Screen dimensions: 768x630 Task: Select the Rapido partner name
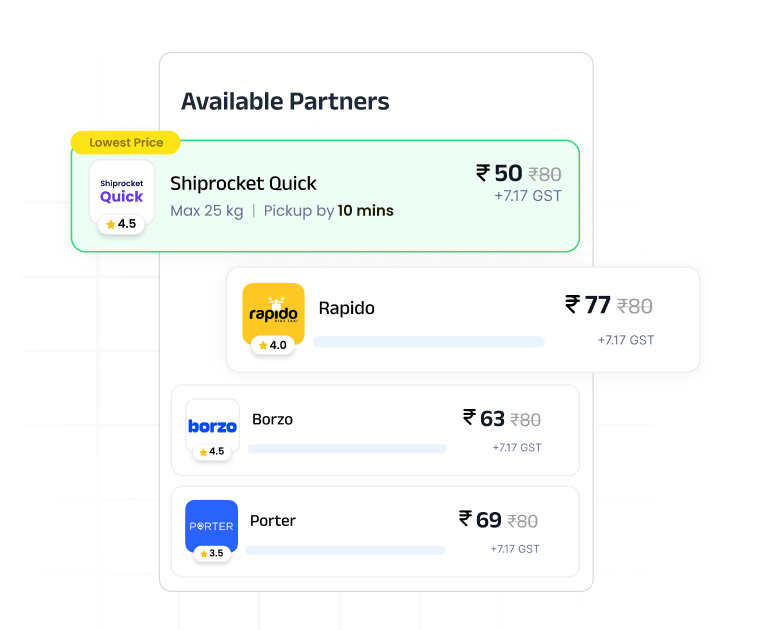click(x=346, y=308)
